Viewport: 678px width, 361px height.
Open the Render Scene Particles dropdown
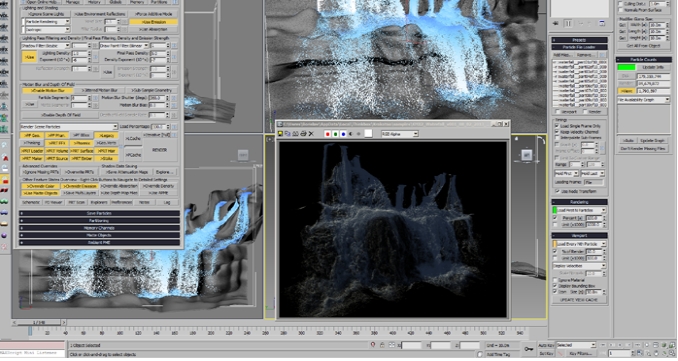coord(69,127)
